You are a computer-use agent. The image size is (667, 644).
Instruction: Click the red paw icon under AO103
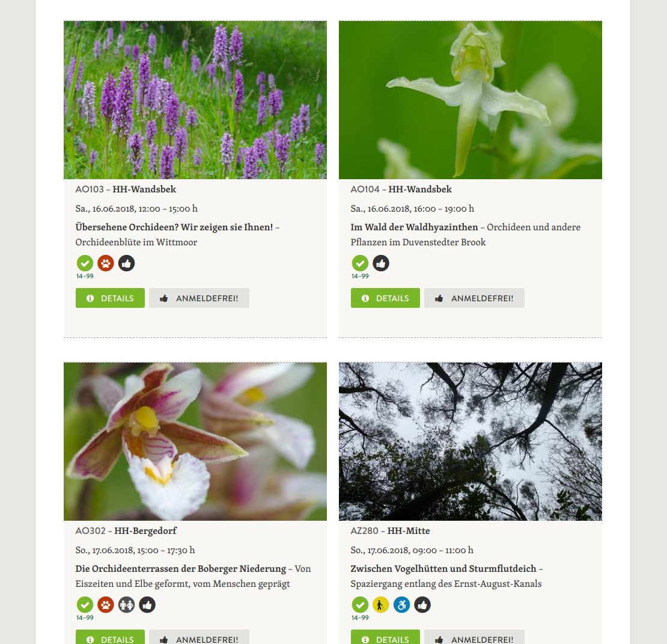point(106,263)
